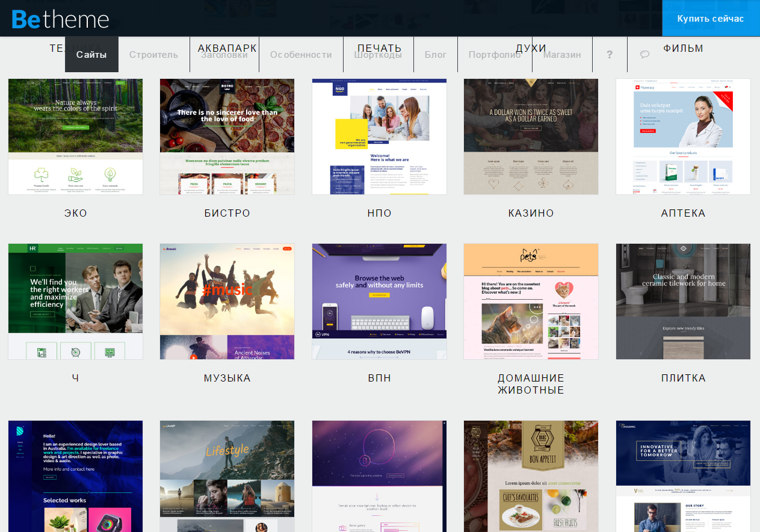
Task: Open the Hello designer portfolio thumbnail
Action: [x=76, y=476]
